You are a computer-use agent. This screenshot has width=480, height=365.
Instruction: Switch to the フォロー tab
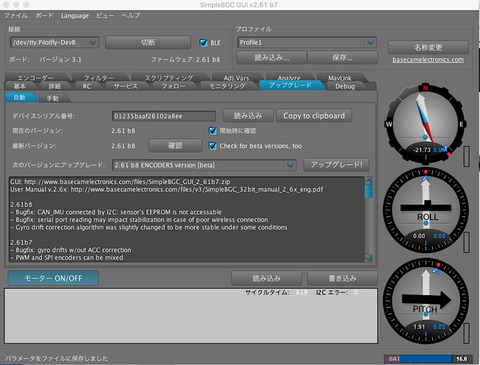tap(173, 86)
